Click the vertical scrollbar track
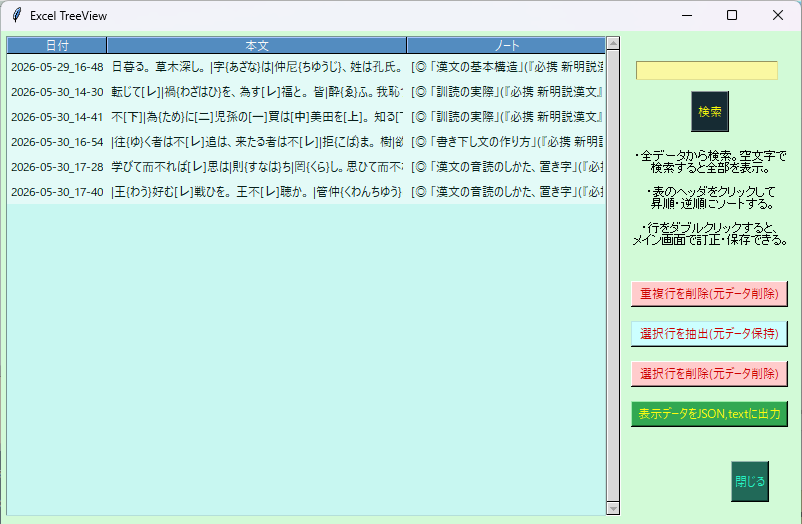 pos(613,276)
